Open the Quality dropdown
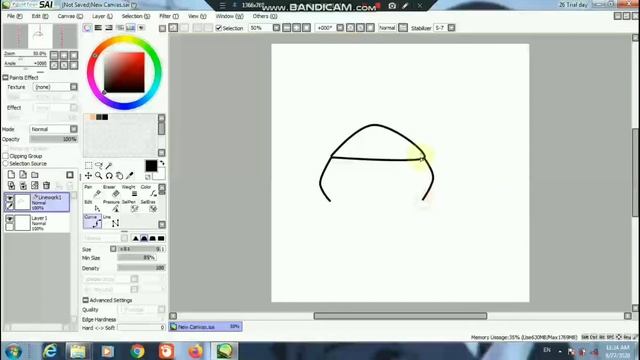The height and width of the screenshot is (360, 640). (162, 309)
